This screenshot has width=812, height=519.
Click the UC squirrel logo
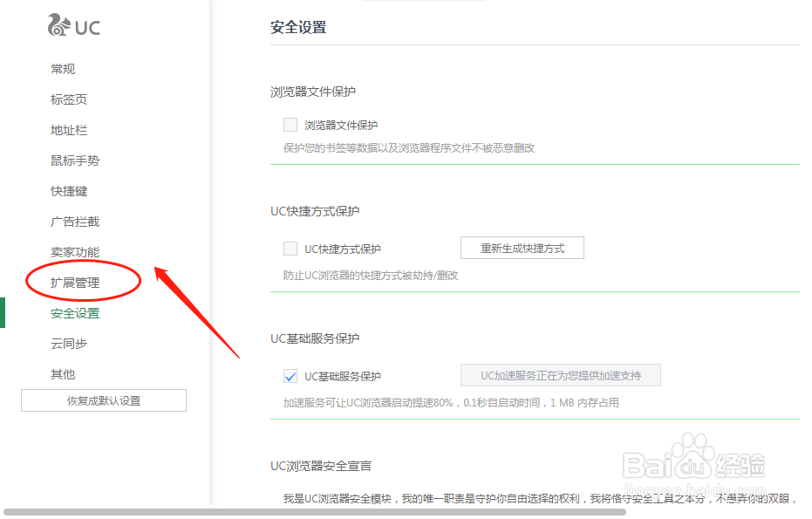point(73,25)
